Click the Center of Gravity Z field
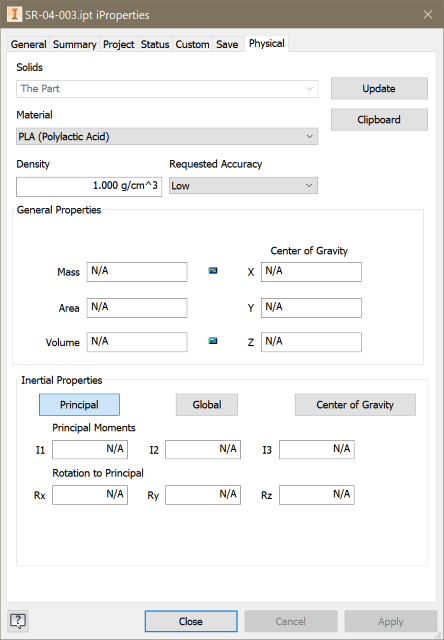The height and width of the screenshot is (640, 444). (x=311, y=342)
